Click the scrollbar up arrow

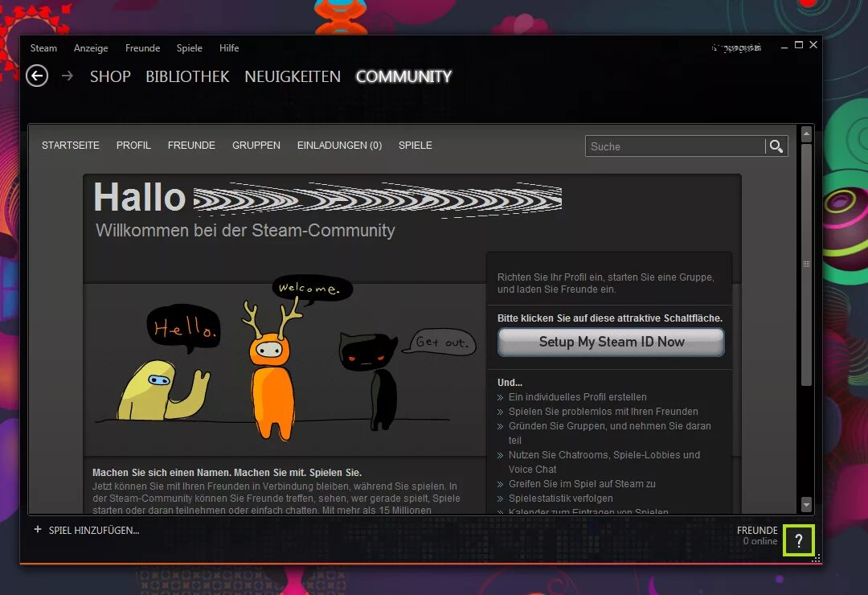[x=807, y=133]
